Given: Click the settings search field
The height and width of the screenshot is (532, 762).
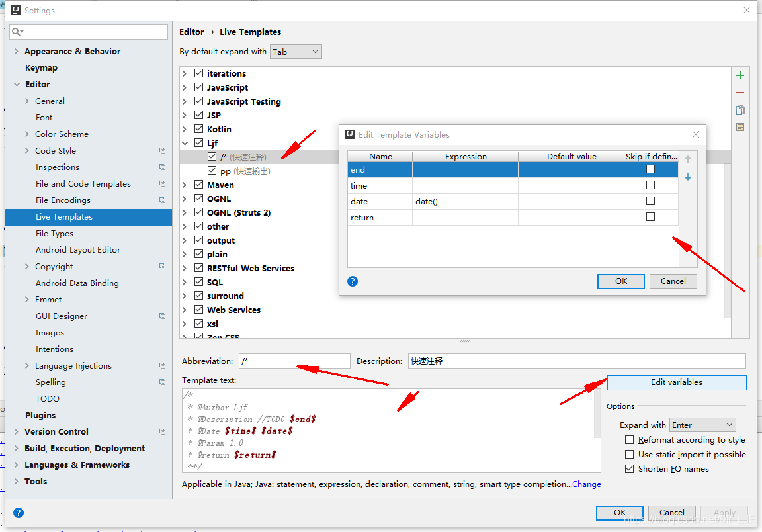Looking at the screenshot, I should 89,32.
